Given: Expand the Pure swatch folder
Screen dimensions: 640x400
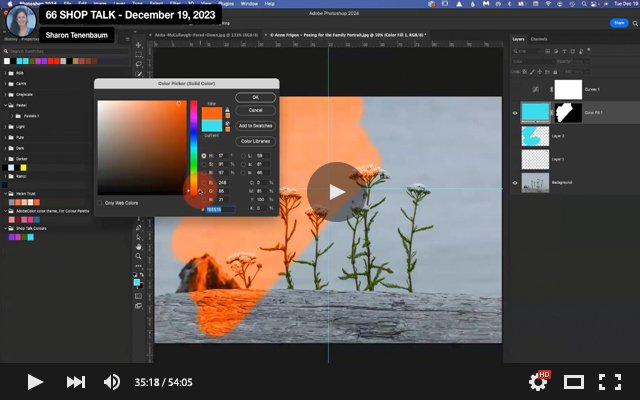Looking at the screenshot, I should 6,138.
